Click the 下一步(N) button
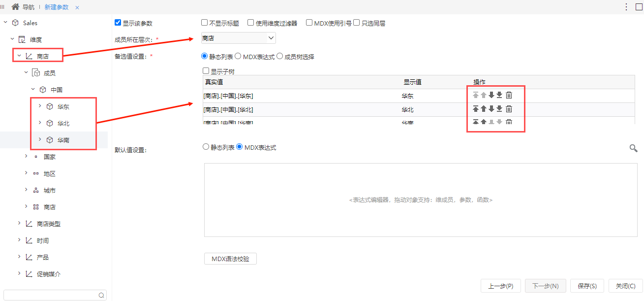This screenshot has height=301, width=644. (x=546, y=286)
